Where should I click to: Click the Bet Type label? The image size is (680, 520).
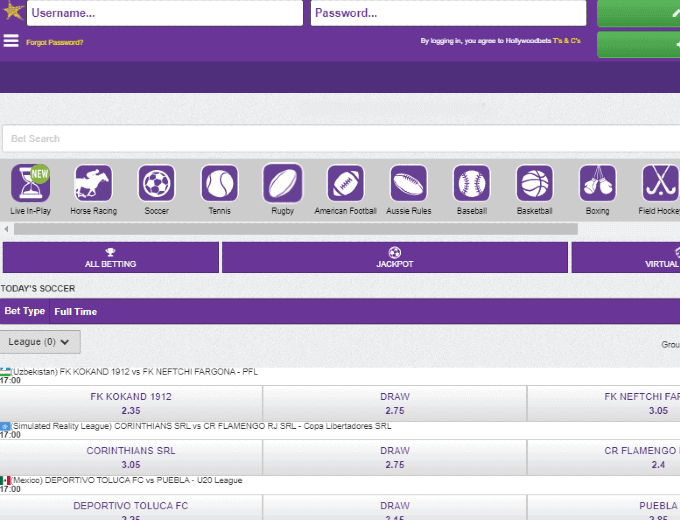click(25, 311)
